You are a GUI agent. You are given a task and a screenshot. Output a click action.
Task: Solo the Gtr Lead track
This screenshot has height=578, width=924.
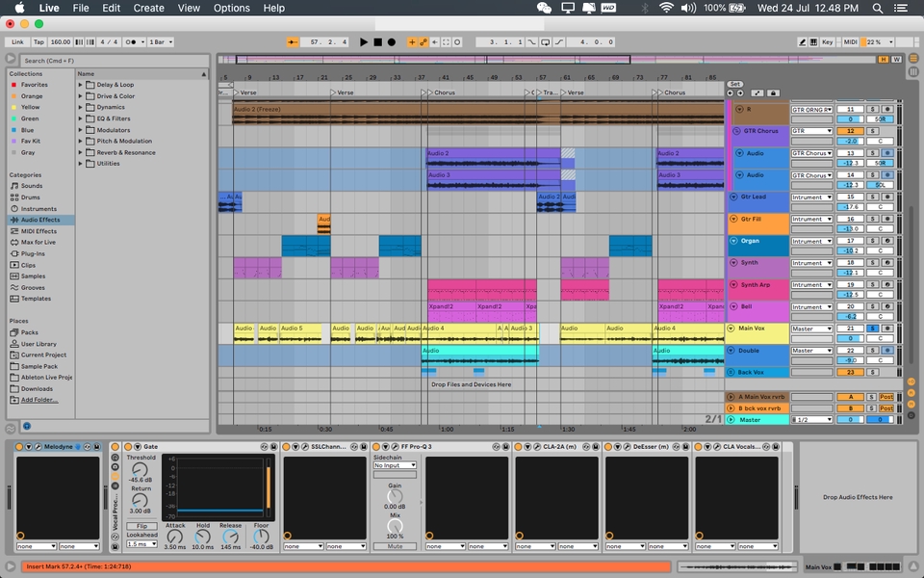click(x=873, y=197)
